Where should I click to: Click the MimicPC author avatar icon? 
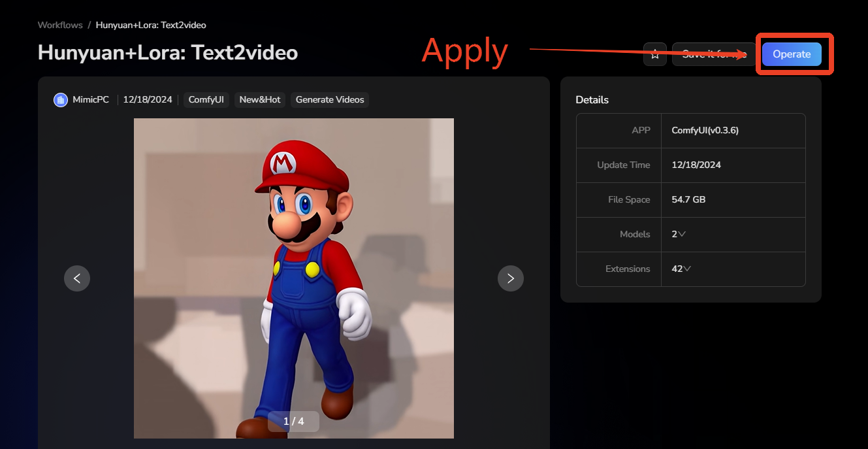pyautogui.click(x=61, y=100)
